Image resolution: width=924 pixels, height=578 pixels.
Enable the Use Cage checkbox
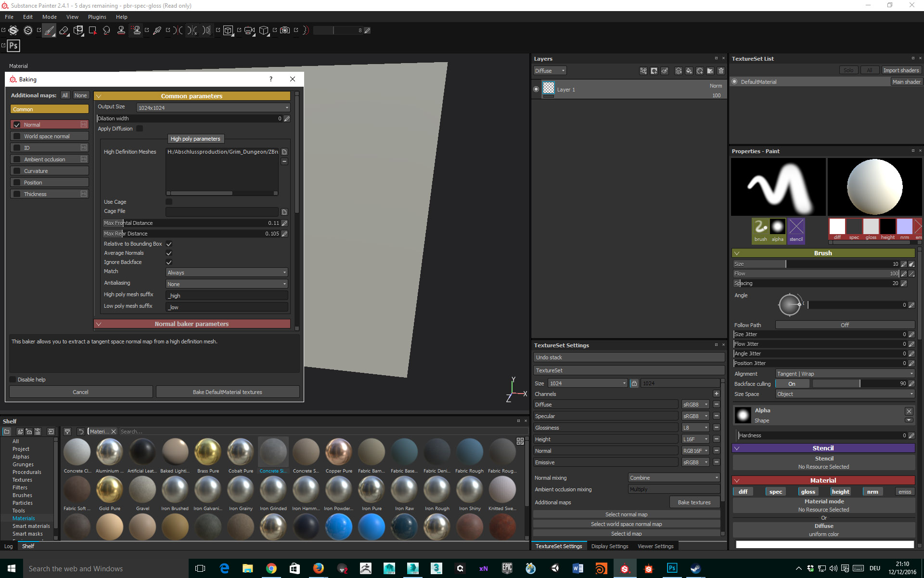tap(169, 202)
